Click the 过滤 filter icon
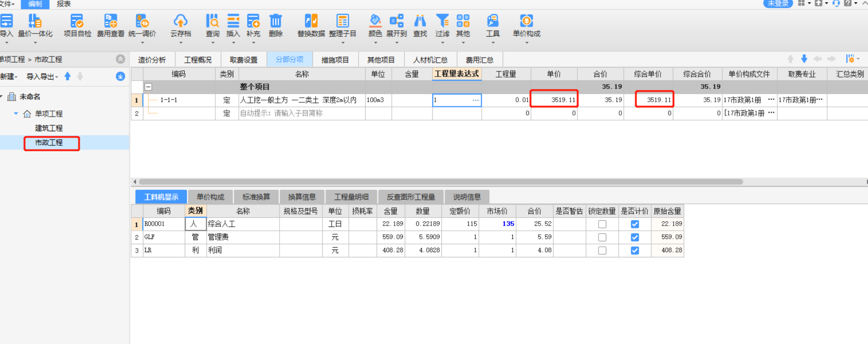The height and width of the screenshot is (344, 868). click(x=442, y=21)
